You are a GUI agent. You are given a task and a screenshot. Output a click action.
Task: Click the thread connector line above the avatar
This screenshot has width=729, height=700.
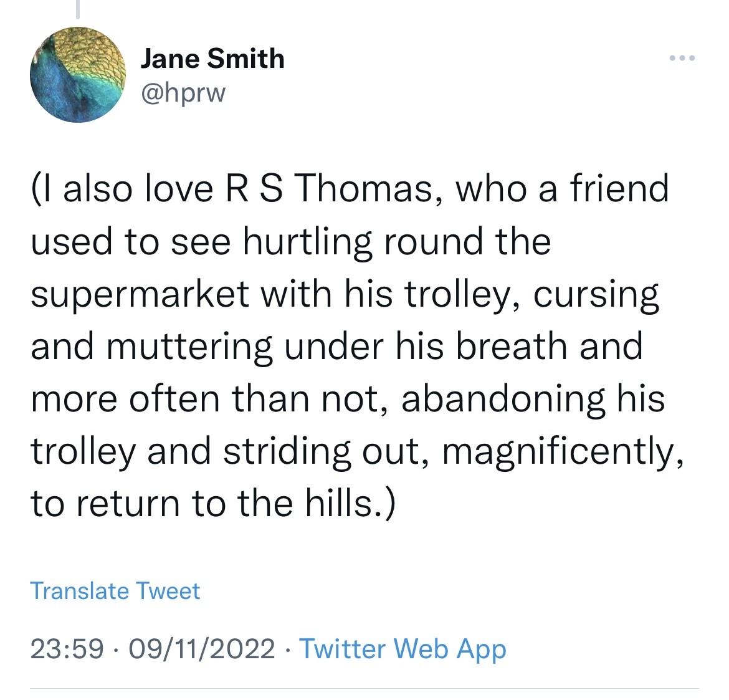coord(78,9)
